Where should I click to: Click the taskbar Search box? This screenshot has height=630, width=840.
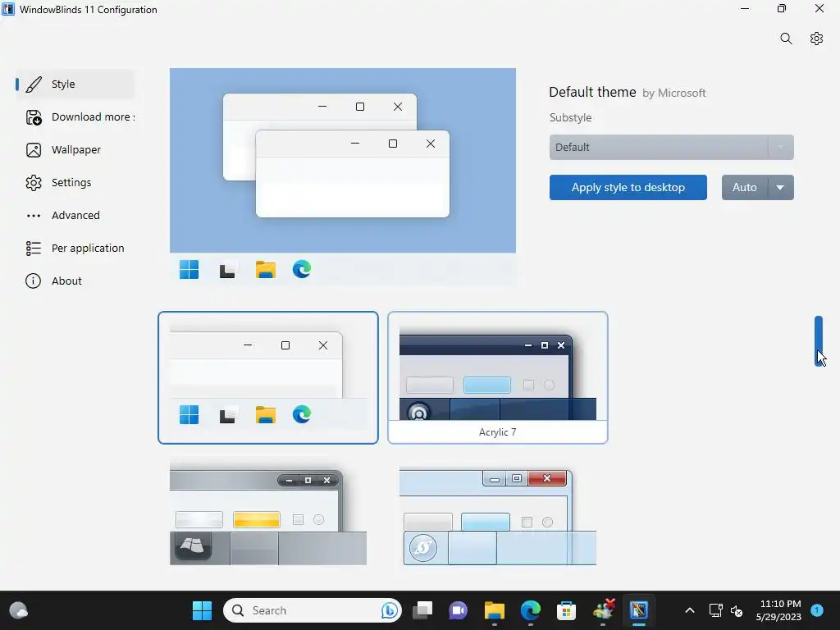pyautogui.click(x=313, y=610)
